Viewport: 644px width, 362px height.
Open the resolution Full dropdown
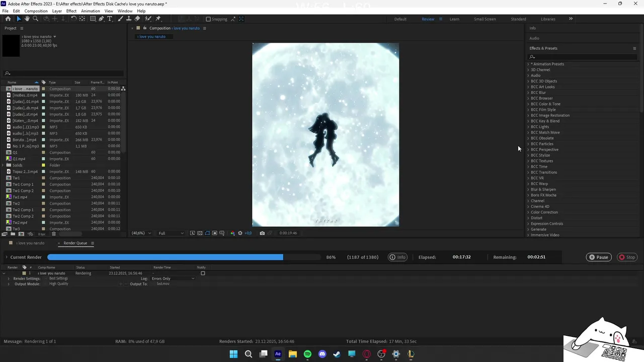pos(171,233)
